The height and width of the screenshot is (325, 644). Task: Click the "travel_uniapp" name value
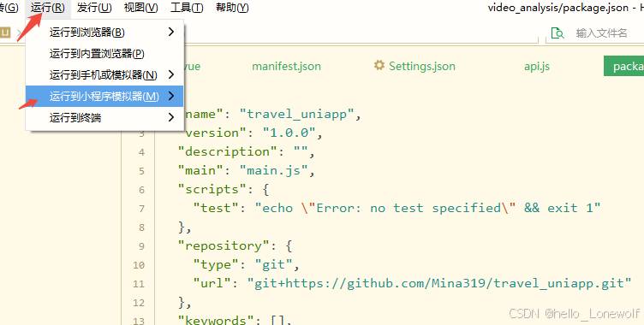(296, 114)
